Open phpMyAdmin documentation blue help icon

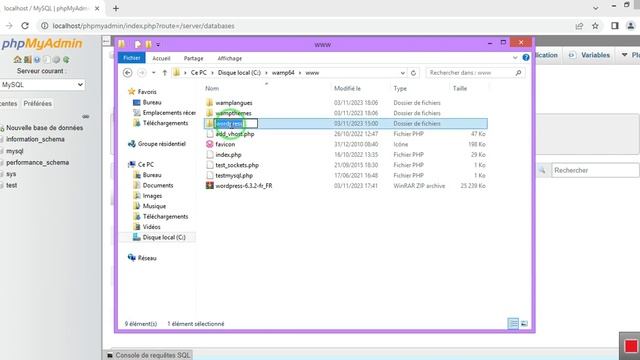tap(37, 60)
